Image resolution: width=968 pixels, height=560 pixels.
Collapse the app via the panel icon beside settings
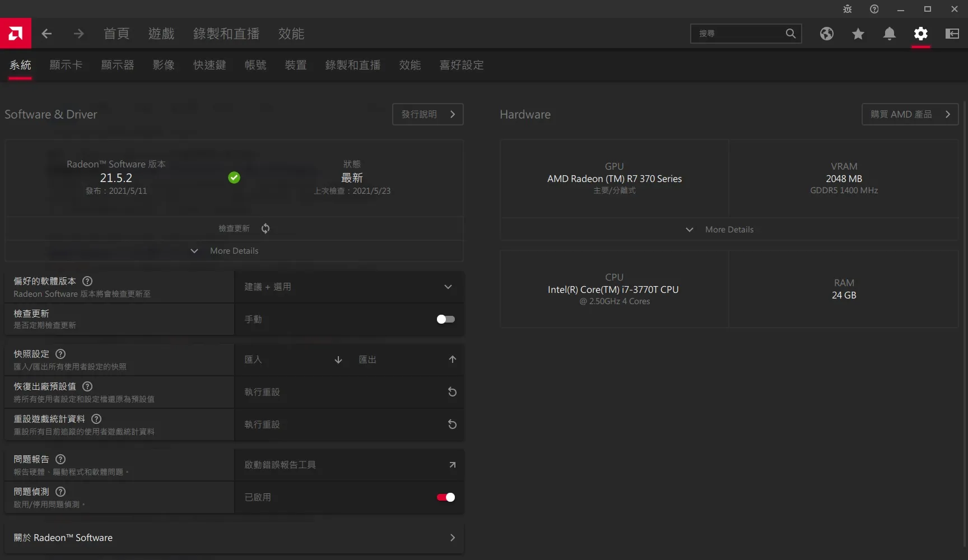pyautogui.click(x=952, y=34)
